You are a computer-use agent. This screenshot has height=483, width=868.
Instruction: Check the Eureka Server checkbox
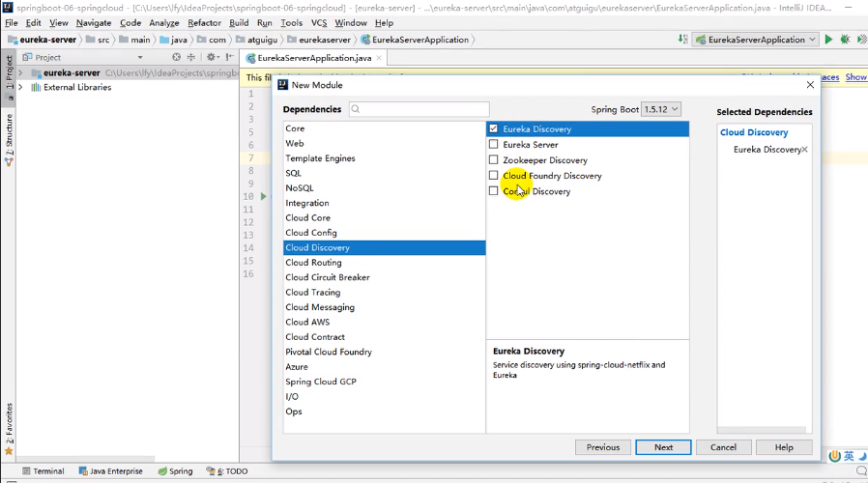pyautogui.click(x=493, y=144)
